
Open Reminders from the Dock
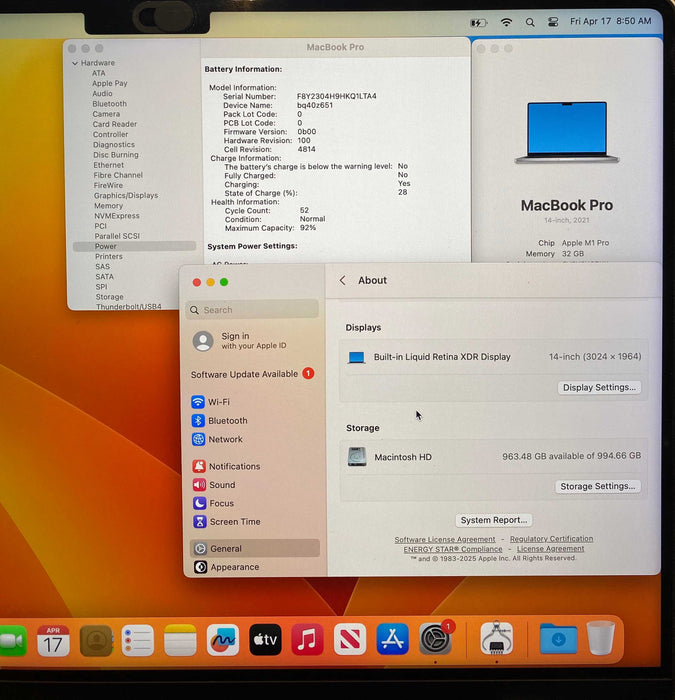[138, 641]
